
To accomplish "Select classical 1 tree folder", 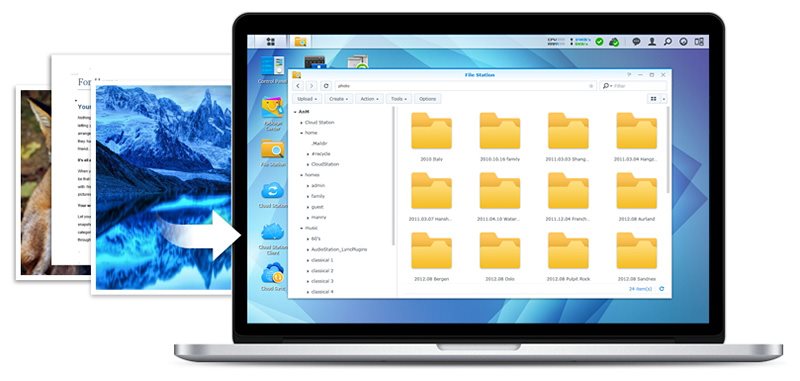I will tap(322, 260).
